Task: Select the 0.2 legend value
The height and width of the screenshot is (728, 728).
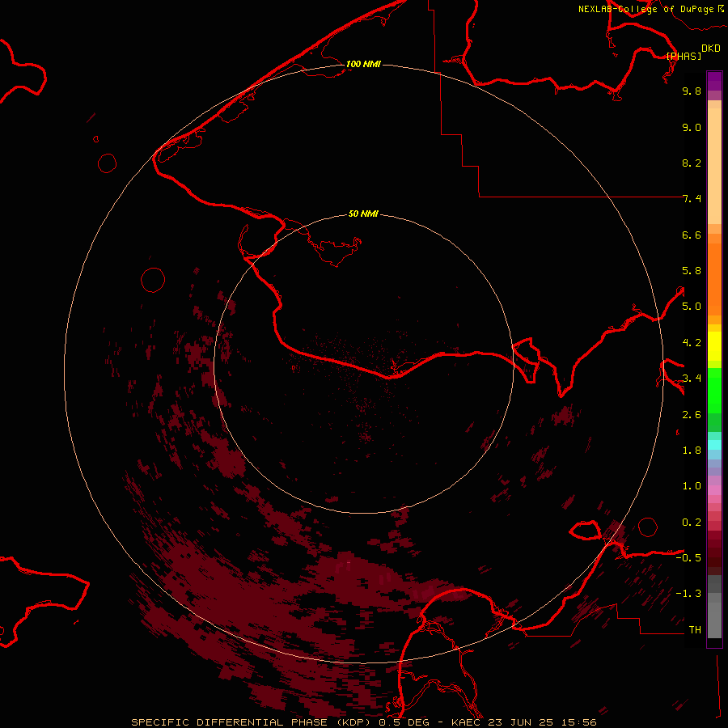Action: 692,523
